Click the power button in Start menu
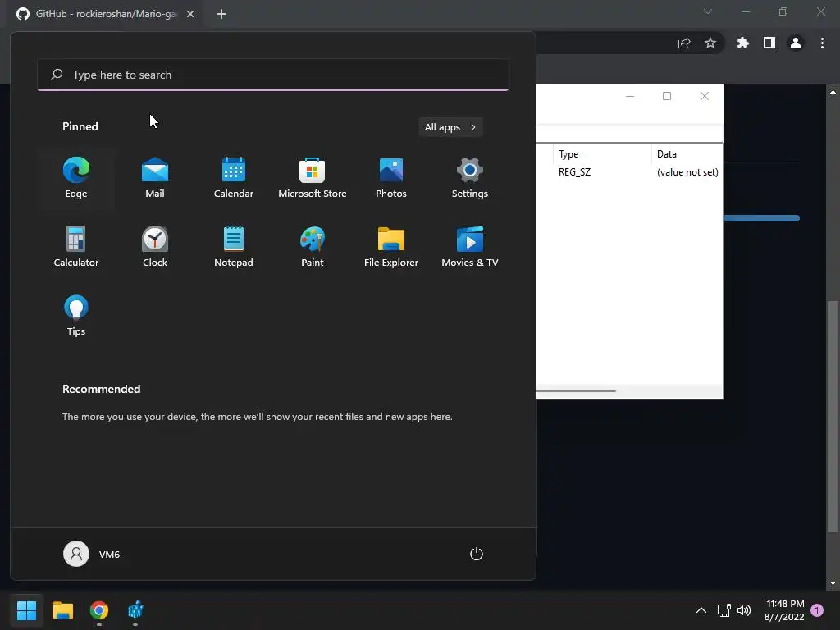840x630 pixels. (477, 554)
